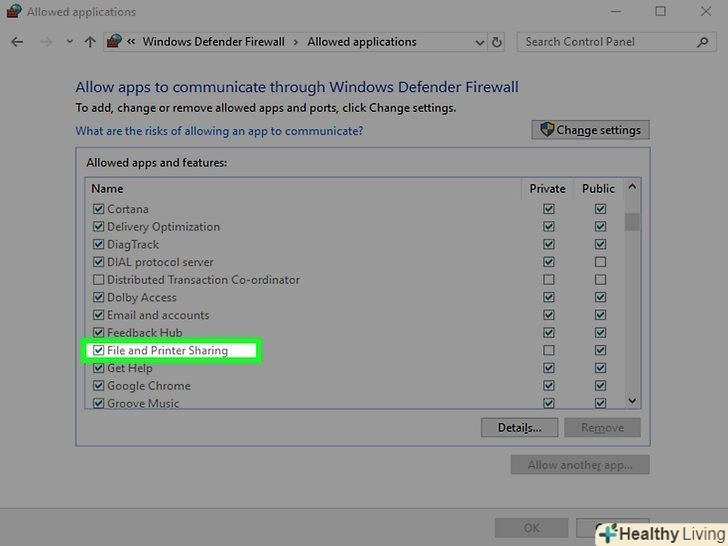This screenshot has width=728, height=546.
Task: Select Groove Music row text
Action: (143, 403)
